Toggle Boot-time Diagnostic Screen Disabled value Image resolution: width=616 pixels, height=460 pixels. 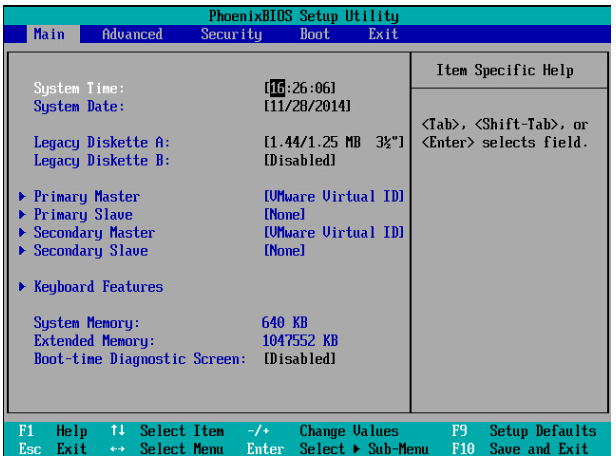(300, 359)
